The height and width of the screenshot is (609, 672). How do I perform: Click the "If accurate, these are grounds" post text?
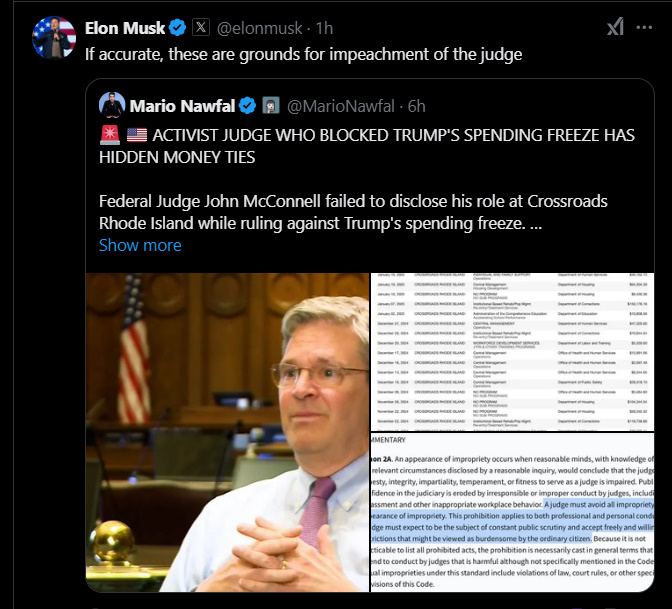pyautogui.click(x=303, y=54)
